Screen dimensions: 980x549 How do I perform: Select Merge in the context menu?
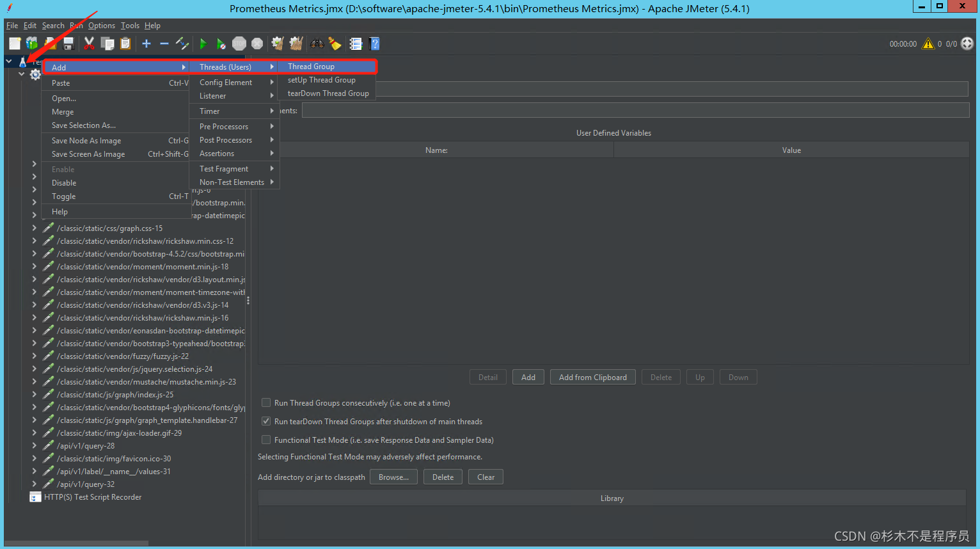tap(116, 112)
